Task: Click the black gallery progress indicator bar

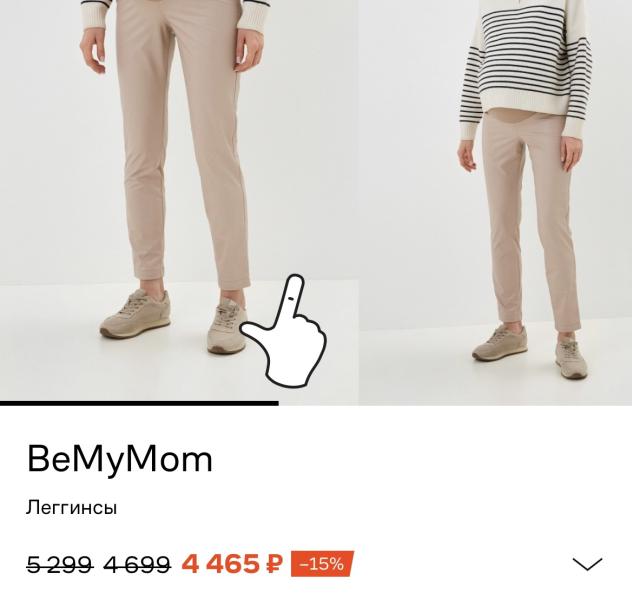Action: click(x=139, y=403)
